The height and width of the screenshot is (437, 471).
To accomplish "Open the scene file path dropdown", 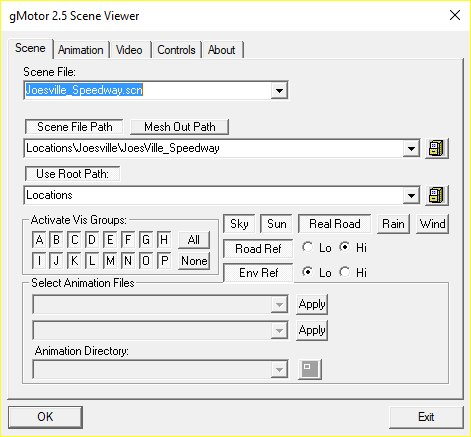I will (411, 149).
